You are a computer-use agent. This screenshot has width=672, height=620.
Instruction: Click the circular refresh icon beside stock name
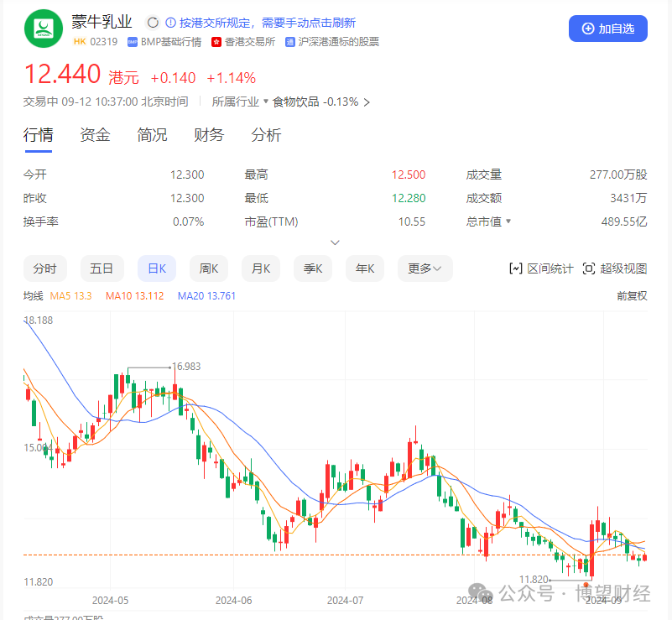pos(153,23)
